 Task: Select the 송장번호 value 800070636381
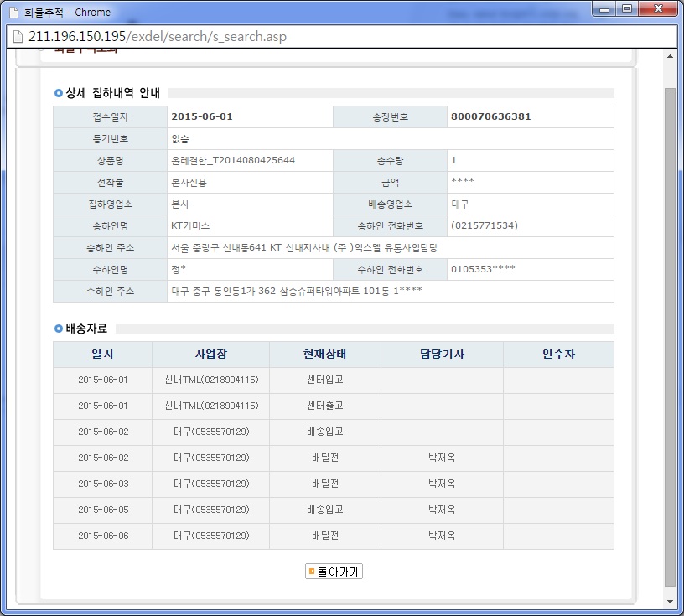coord(490,116)
